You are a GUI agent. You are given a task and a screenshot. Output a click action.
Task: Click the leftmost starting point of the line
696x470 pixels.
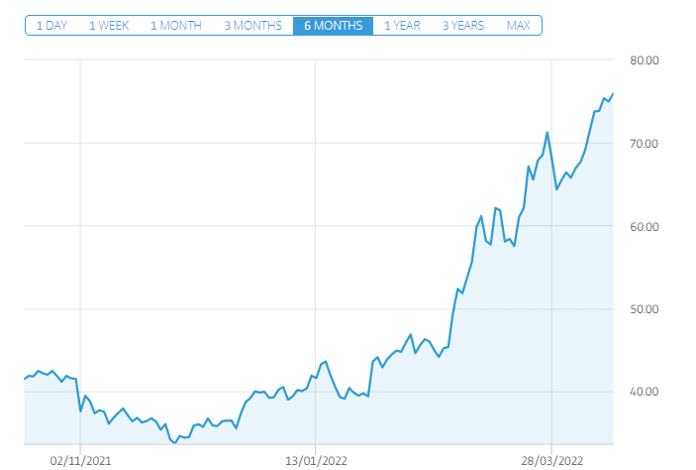(24, 379)
